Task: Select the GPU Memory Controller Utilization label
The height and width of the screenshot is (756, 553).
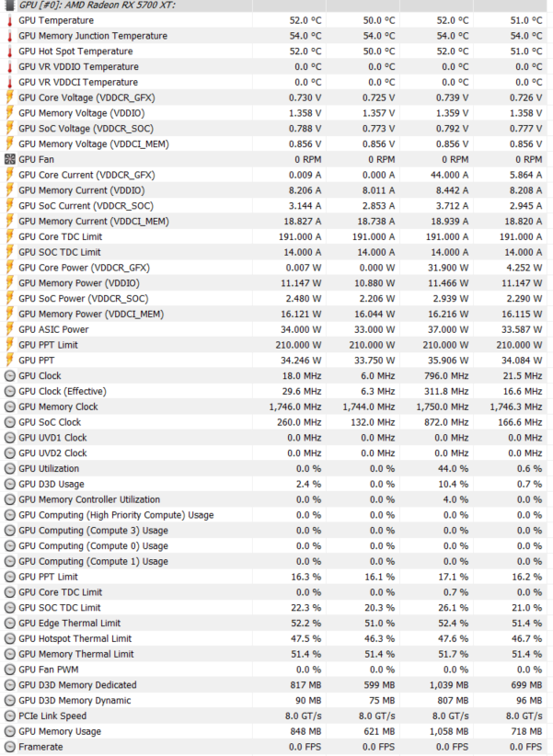Action: pyautogui.click(x=89, y=499)
